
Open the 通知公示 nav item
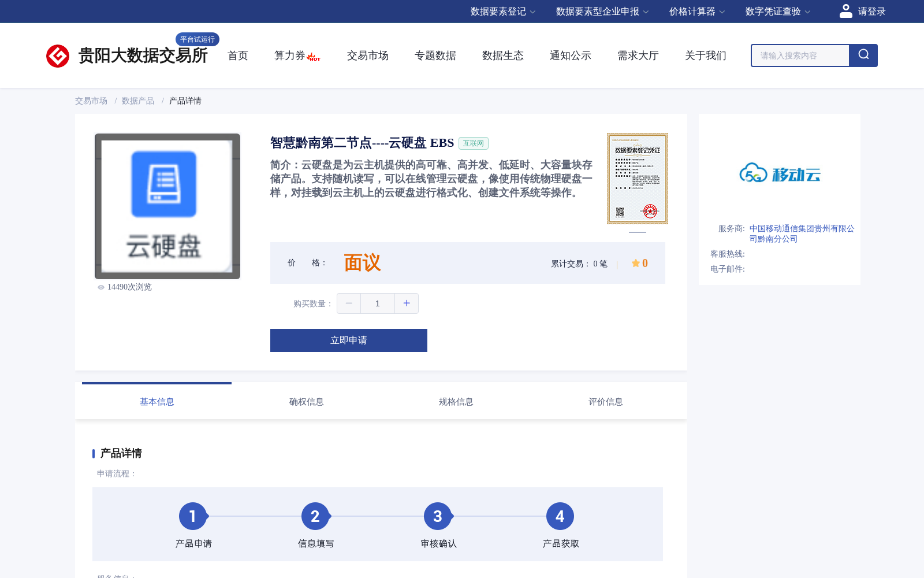pos(571,55)
